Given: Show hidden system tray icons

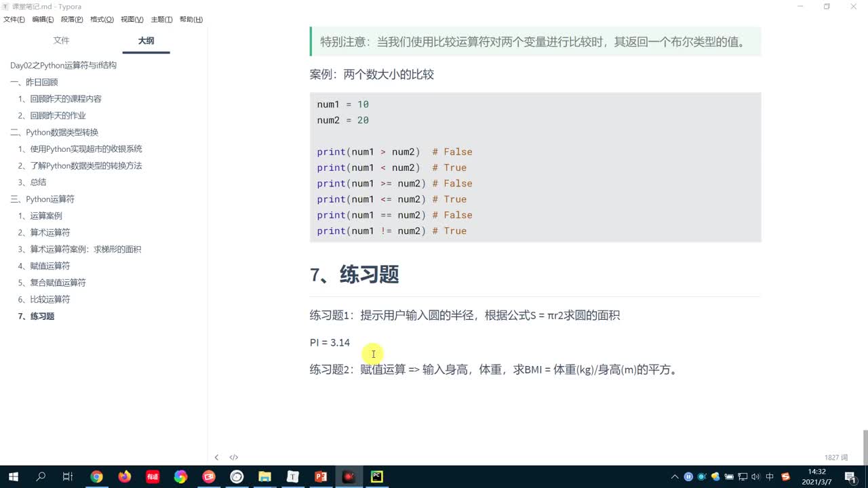Looking at the screenshot, I should 675,476.
